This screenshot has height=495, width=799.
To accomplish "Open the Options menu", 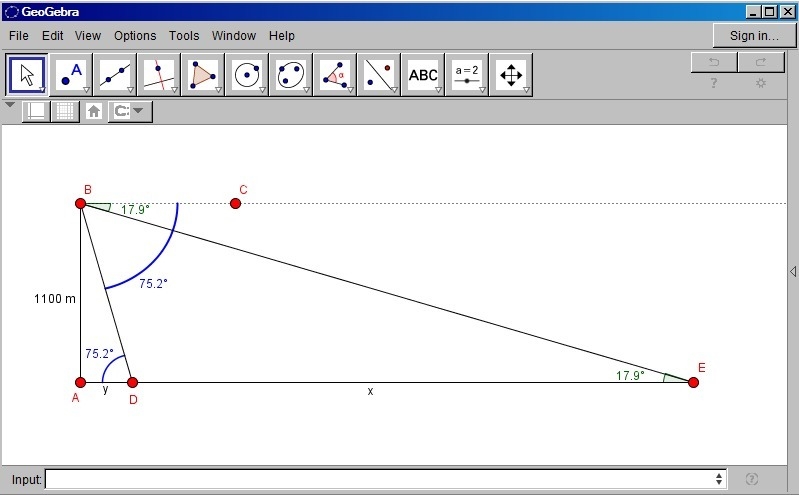I will click(x=135, y=36).
